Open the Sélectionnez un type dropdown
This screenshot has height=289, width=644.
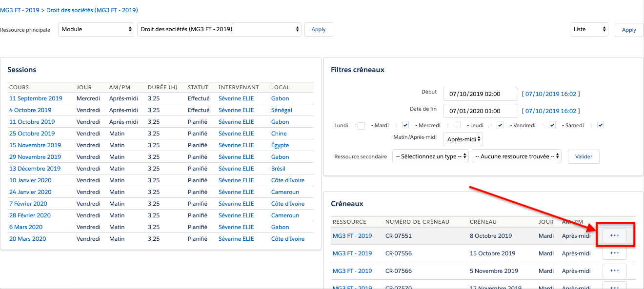tap(430, 156)
